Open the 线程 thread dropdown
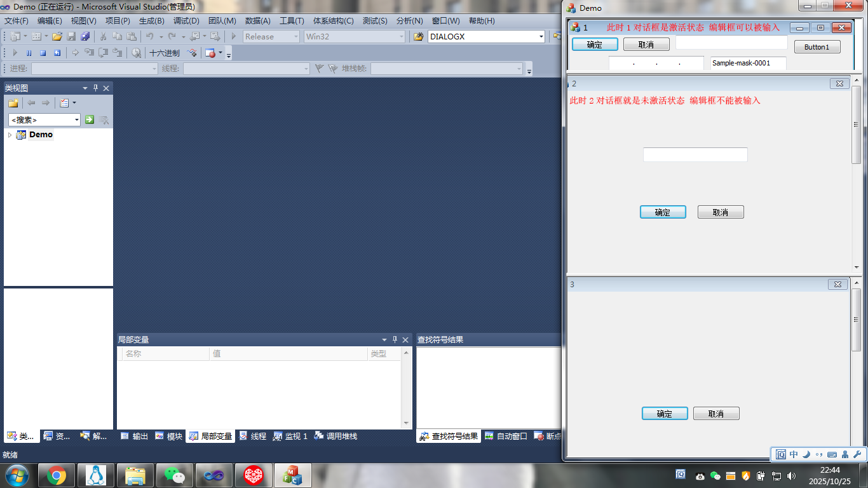This screenshot has width=868, height=488. [306, 69]
